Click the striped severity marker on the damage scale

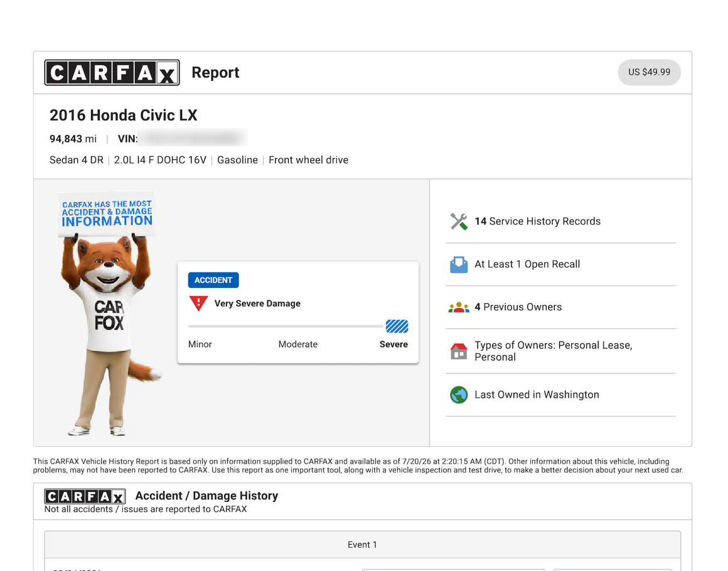point(397,326)
